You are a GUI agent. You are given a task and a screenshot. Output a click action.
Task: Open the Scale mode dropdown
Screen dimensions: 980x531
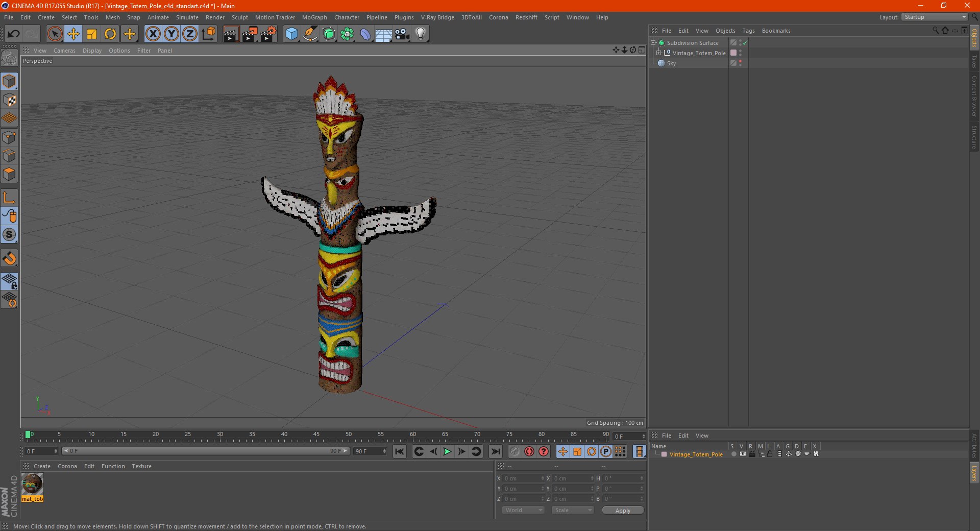(573, 510)
